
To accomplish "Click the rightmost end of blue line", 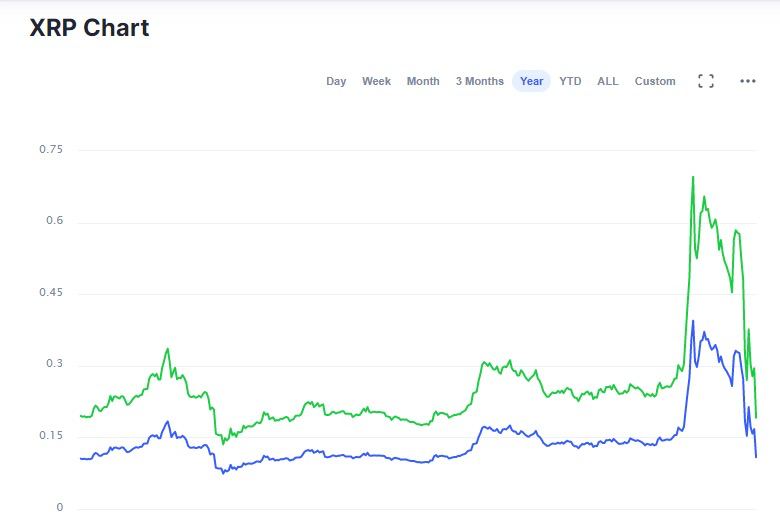I will [x=756, y=456].
